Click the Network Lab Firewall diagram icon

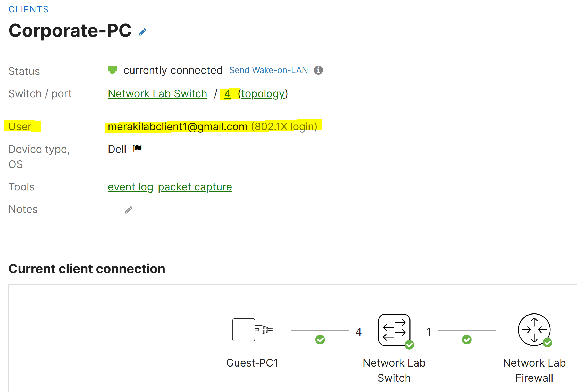pyautogui.click(x=534, y=330)
